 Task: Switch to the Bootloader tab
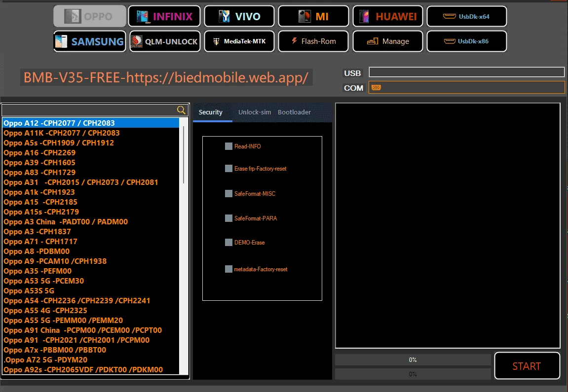pos(294,112)
